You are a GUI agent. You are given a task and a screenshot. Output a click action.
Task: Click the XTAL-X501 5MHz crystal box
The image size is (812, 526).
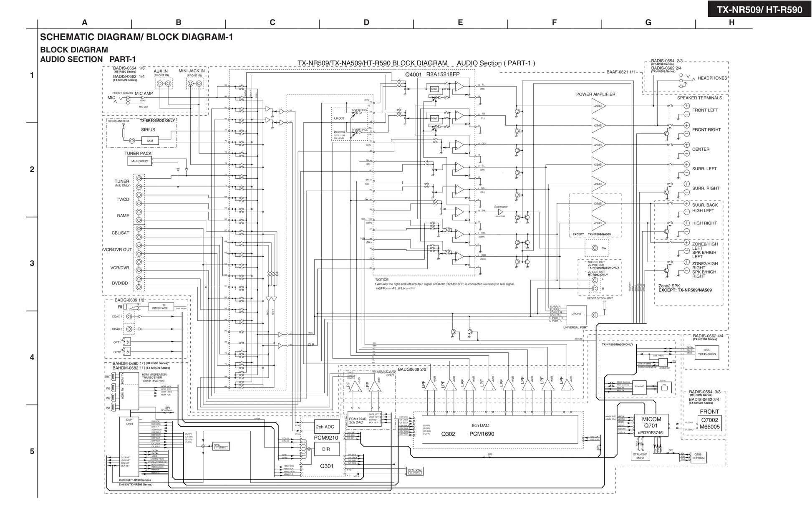click(640, 456)
